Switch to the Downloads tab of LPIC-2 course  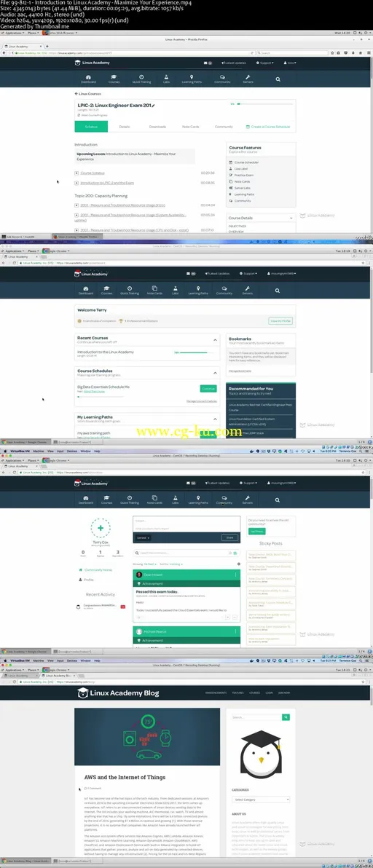[157, 127]
